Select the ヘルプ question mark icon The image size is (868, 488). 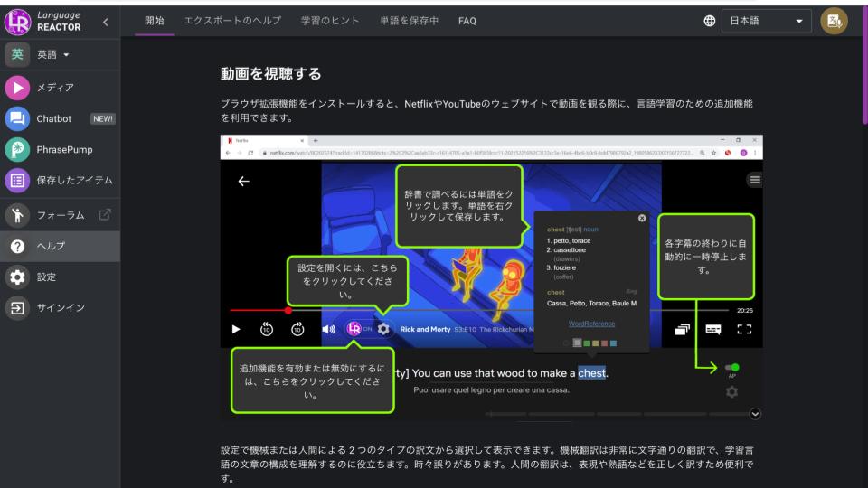(17, 246)
